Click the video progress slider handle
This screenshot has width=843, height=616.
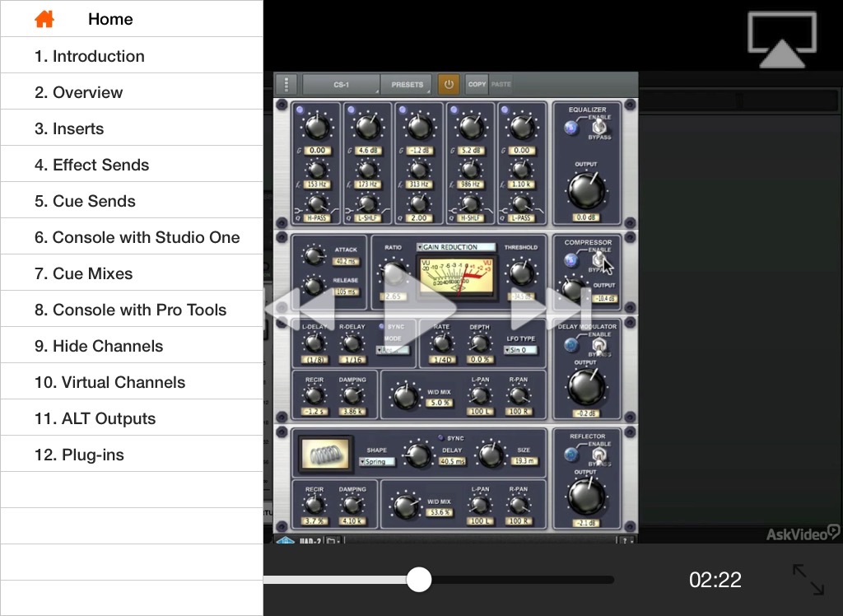(x=419, y=579)
